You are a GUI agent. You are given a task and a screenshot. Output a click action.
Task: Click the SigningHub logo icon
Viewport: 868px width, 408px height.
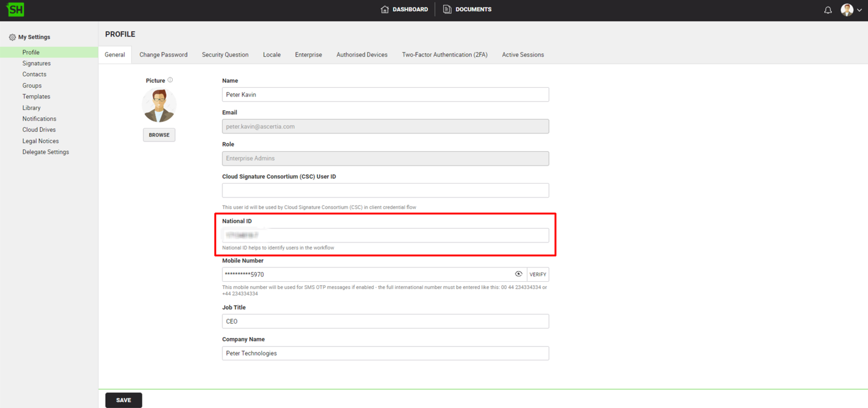pos(15,9)
